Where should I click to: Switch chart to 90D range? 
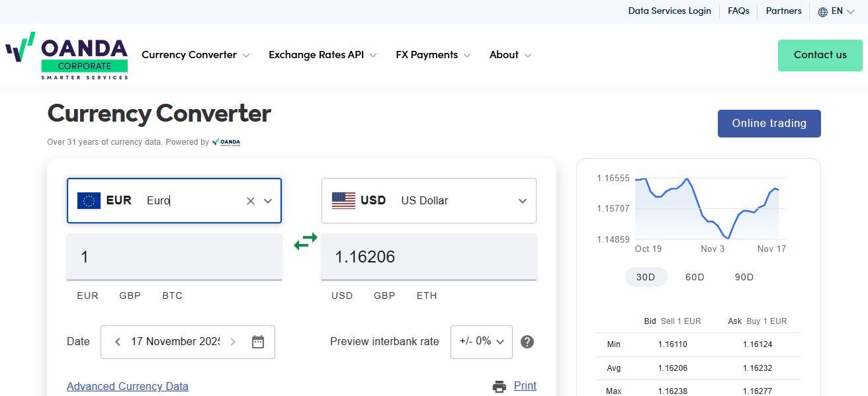tap(744, 277)
